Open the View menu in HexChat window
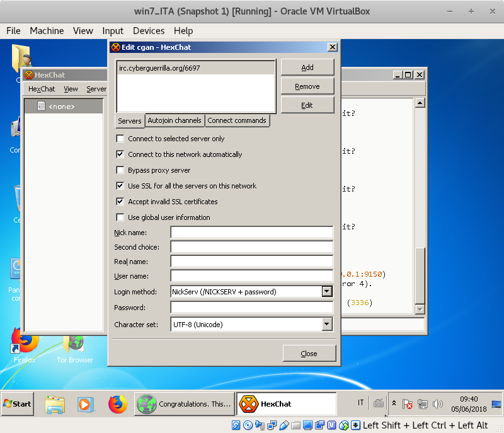Viewport: 504px width, 433px height. pos(71,89)
